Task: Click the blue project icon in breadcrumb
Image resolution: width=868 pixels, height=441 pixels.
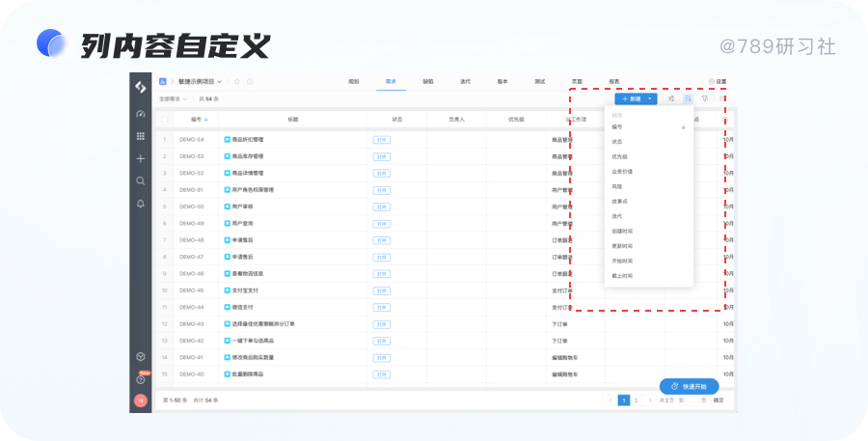Action: 163,81
